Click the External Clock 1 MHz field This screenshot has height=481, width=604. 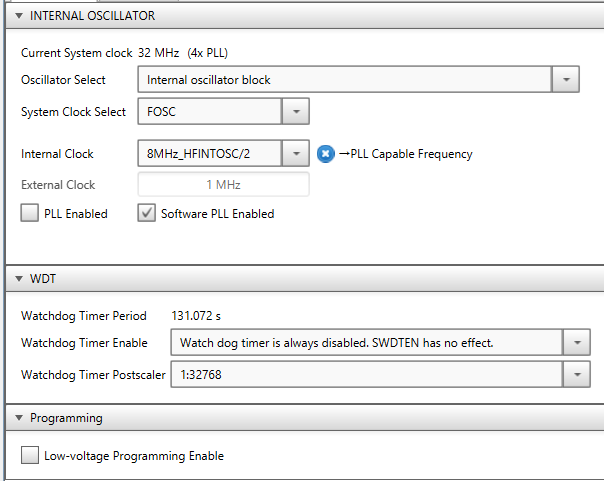[223, 185]
